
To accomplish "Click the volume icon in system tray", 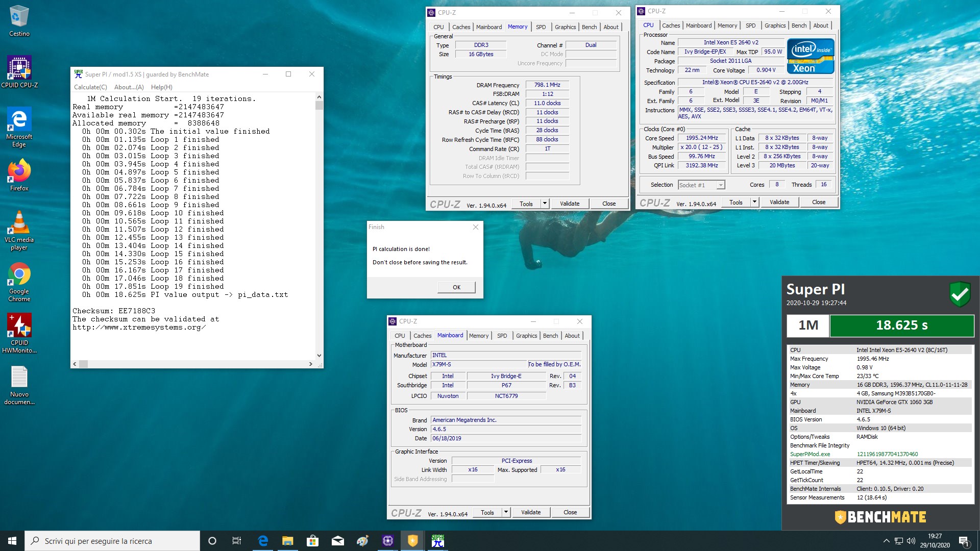I will point(911,541).
